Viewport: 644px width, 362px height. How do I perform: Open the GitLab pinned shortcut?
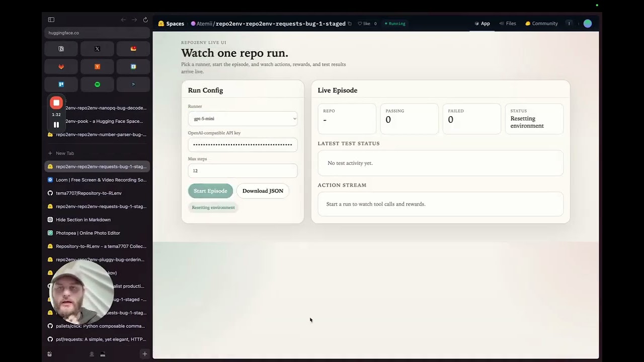pyautogui.click(x=61, y=66)
